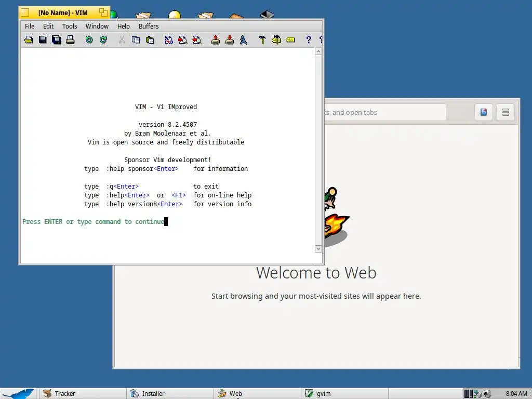The image size is (532, 399).
Task: Click the 'version 8.2.4507' line
Action: 168,125
